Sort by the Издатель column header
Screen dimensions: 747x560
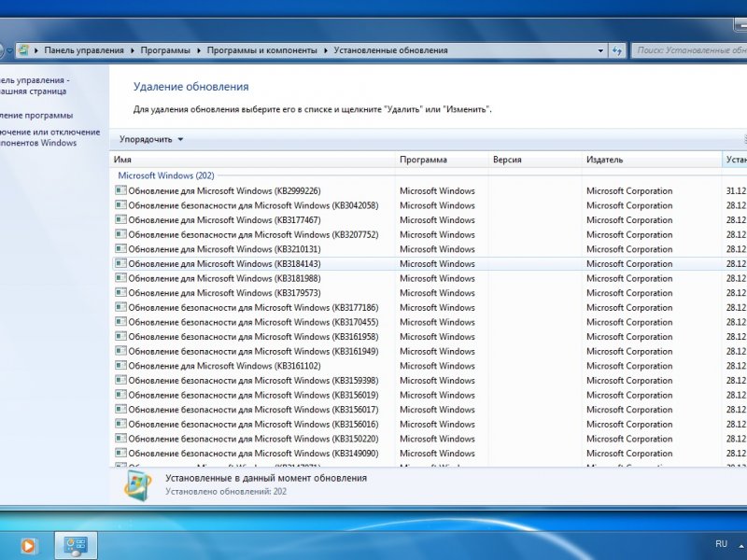652,160
